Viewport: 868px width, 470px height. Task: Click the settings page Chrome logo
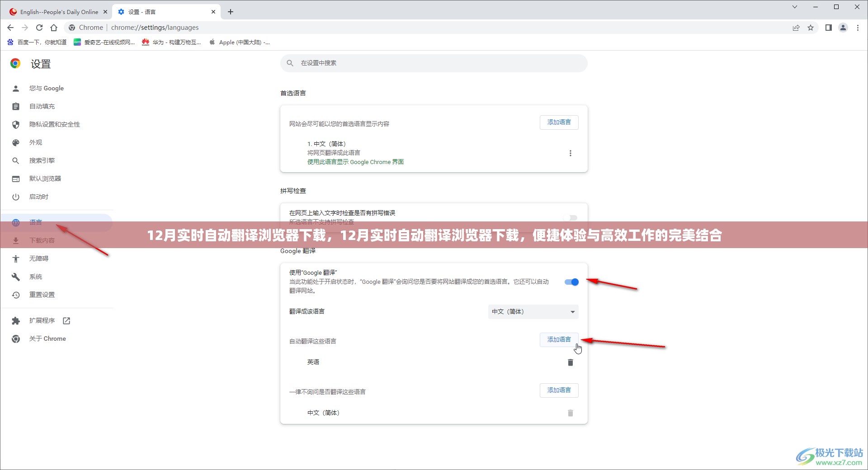point(15,64)
